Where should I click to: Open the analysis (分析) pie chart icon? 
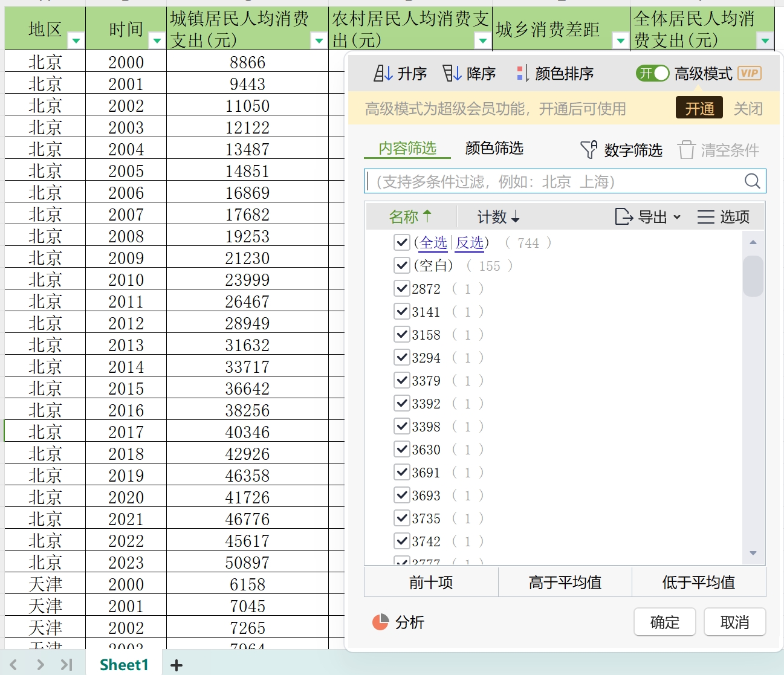click(x=380, y=622)
